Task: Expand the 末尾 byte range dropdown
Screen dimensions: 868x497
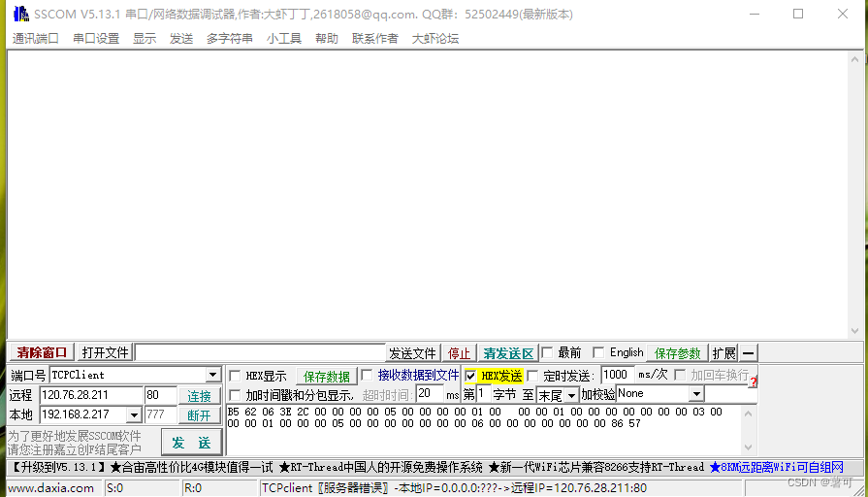Action: pyautogui.click(x=572, y=395)
